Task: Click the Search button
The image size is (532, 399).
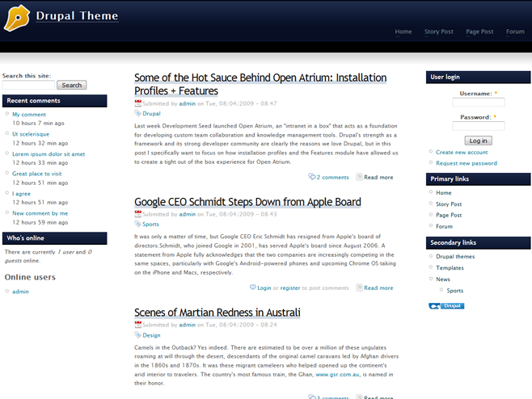Action: [x=72, y=85]
